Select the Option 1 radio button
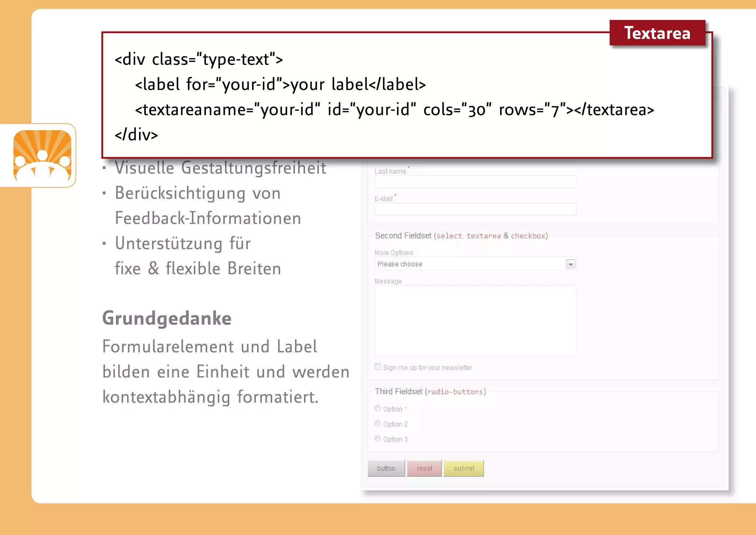This screenshot has width=756, height=535. click(x=377, y=408)
